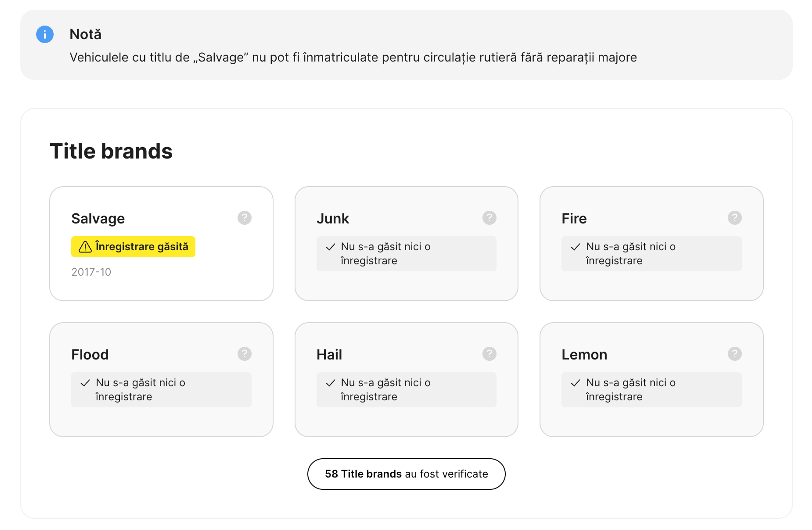Click the warning triangle in Salvage badge
The width and height of the screenshot is (812, 530).
click(85, 247)
